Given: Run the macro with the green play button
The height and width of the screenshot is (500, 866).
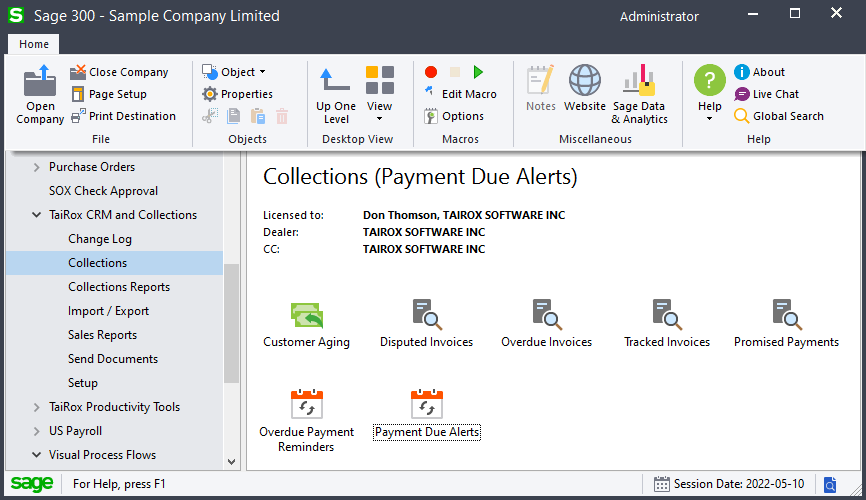Looking at the screenshot, I should 478,72.
